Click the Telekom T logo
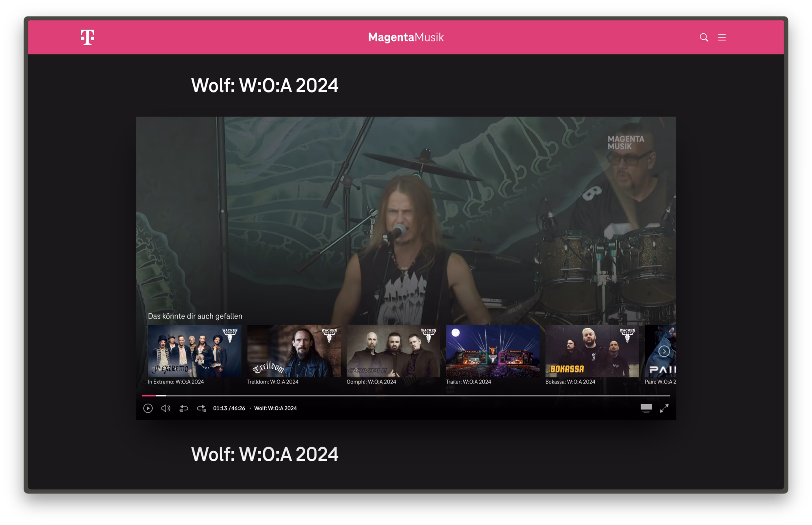 coord(88,37)
